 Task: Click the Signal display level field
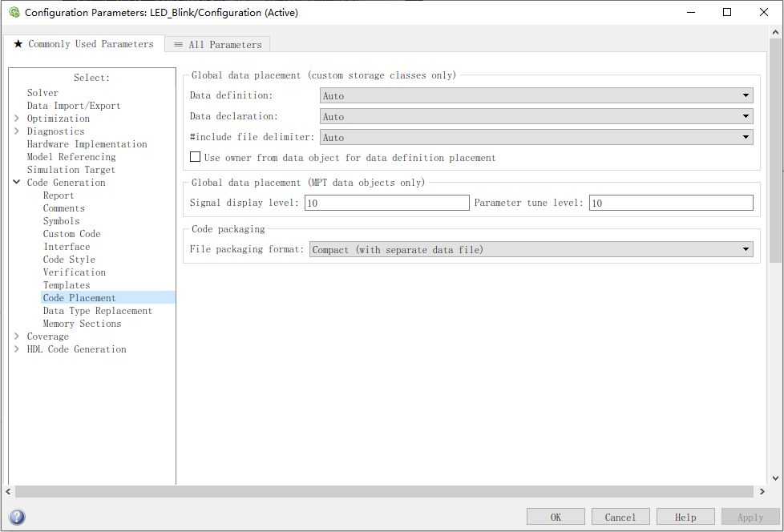pos(387,203)
